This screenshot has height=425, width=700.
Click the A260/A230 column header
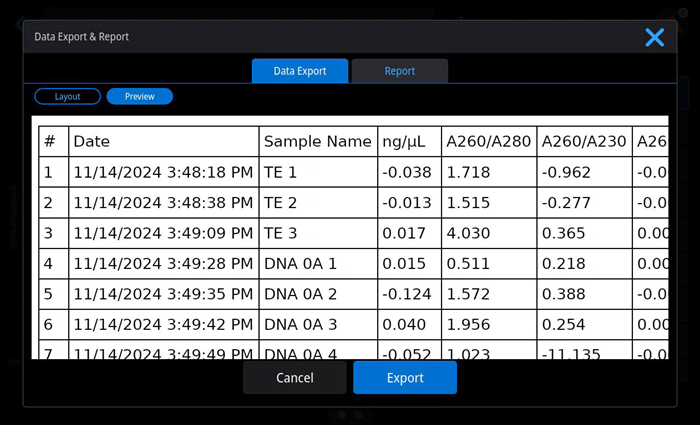coord(585,142)
